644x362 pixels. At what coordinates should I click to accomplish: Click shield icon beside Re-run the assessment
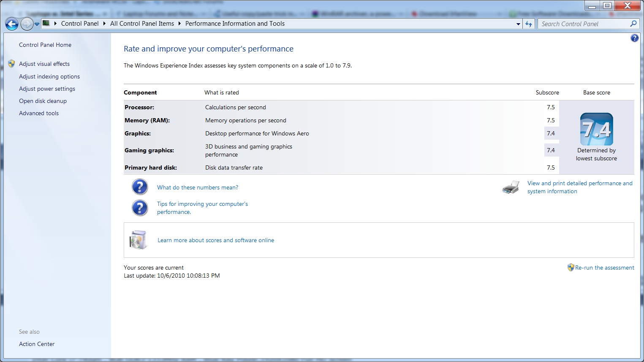pyautogui.click(x=571, y=267)
